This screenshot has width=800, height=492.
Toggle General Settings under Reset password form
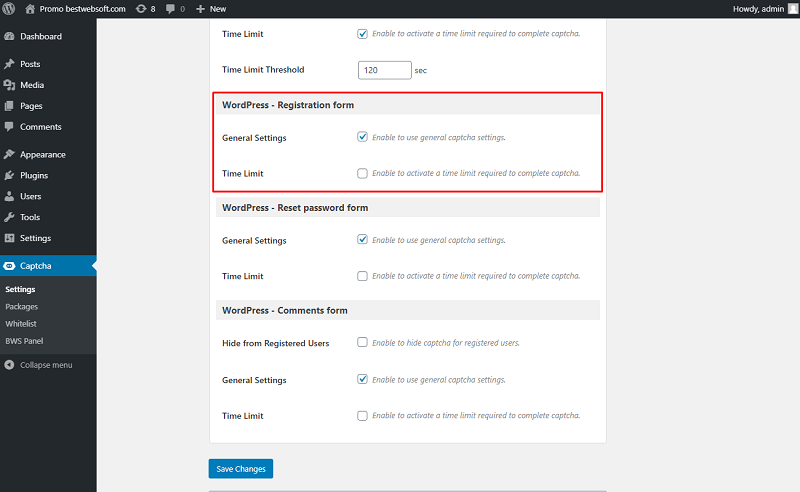point(362,240)
